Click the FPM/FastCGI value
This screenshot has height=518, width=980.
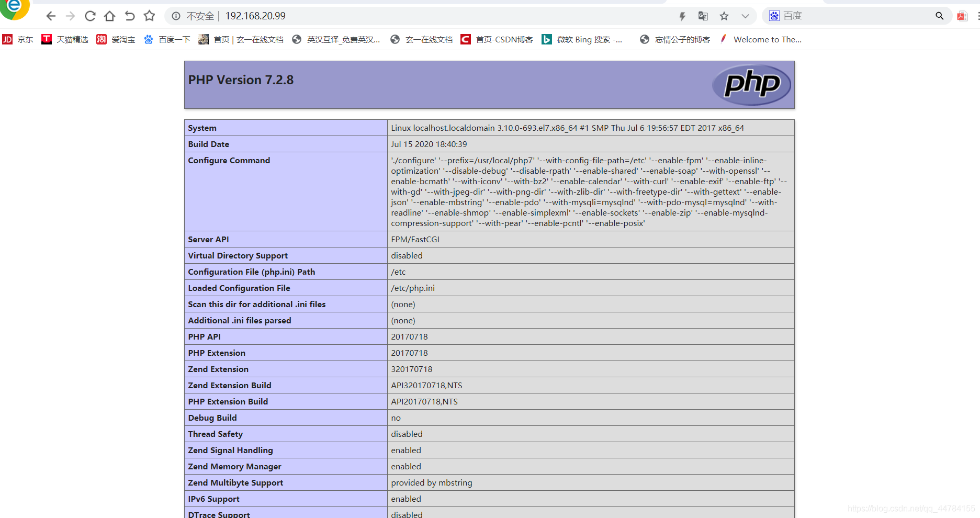point(415,240)
